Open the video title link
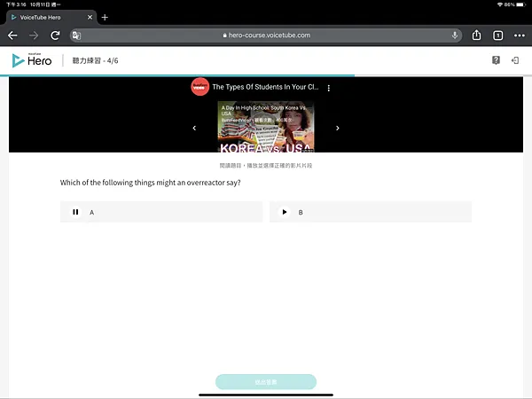The image size is (532, 399). tap(265, 87)
